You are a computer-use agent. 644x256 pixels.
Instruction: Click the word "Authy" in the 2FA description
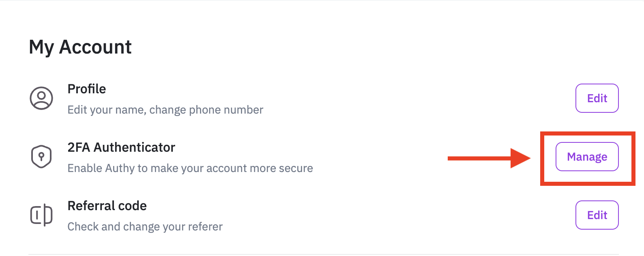[x=120, y=168]
